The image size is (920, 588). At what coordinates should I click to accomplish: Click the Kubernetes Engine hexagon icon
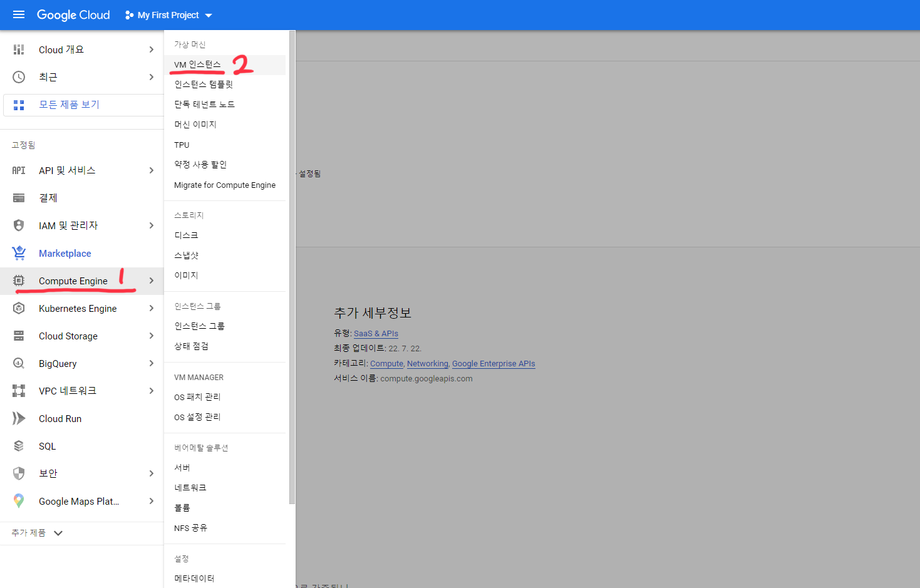click(x=19, y=308)
